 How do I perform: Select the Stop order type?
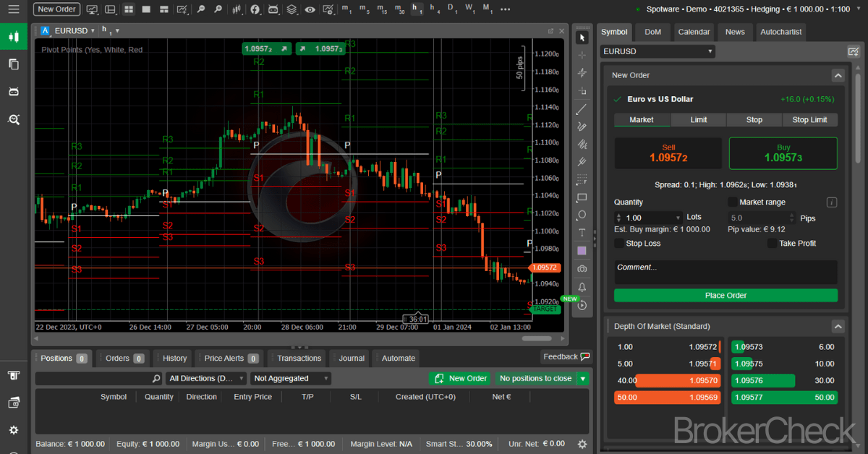point(754,120)
